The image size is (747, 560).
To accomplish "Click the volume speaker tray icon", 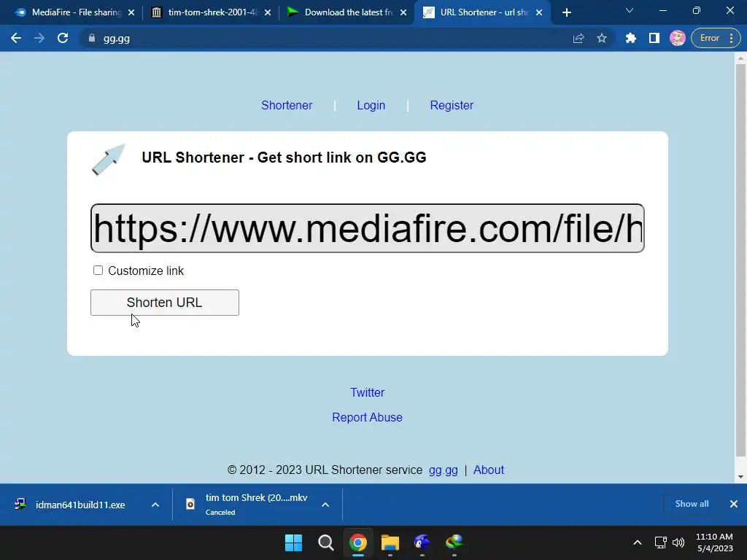I will [x=678, y=542].
